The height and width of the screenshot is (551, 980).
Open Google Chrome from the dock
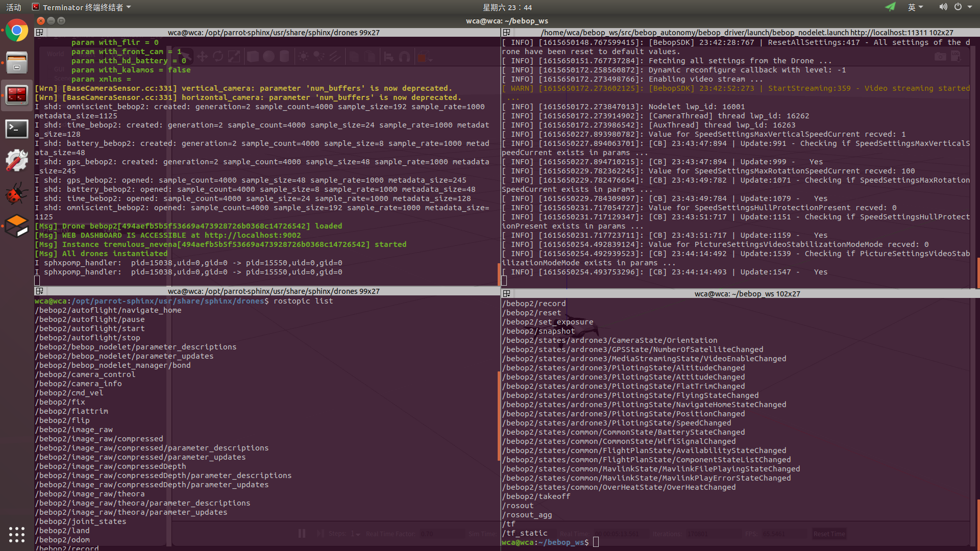17,31
